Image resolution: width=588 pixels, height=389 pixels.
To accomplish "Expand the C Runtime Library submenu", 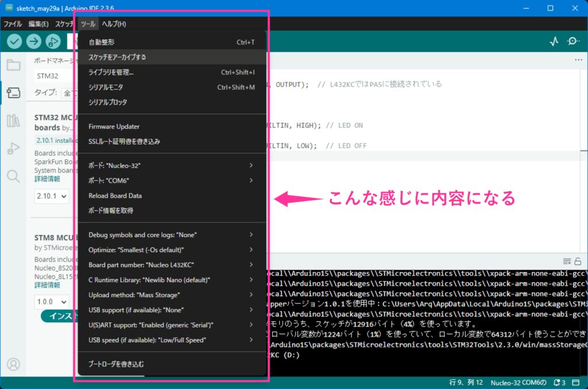I will point(172,279).
